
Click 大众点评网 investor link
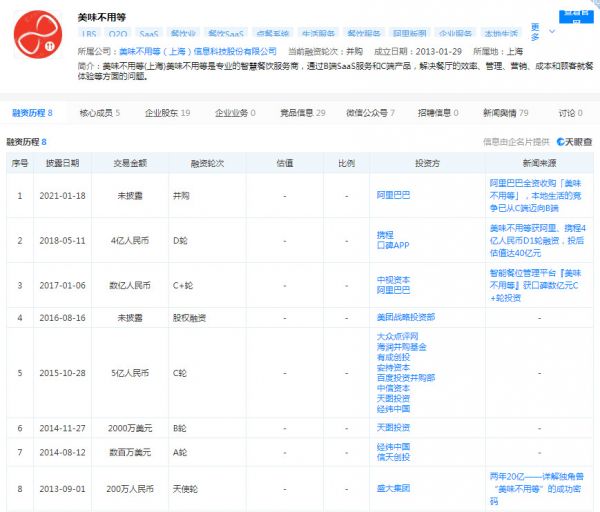click(x=397, y=337)
